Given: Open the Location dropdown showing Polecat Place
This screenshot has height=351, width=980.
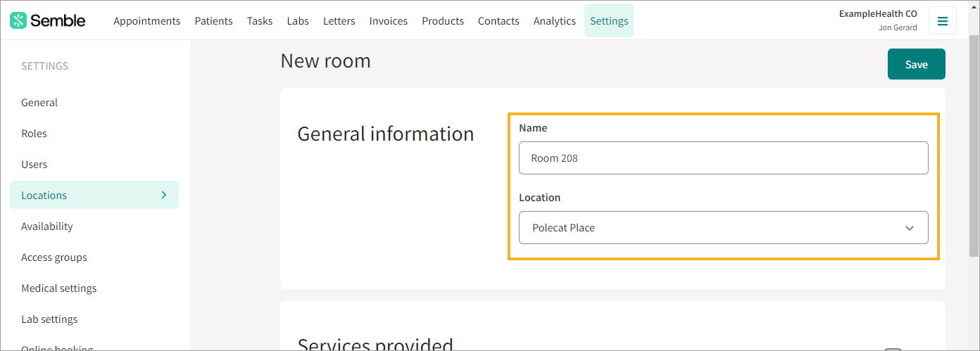Looking at the screenshot, I should click(x=723, y=228).
